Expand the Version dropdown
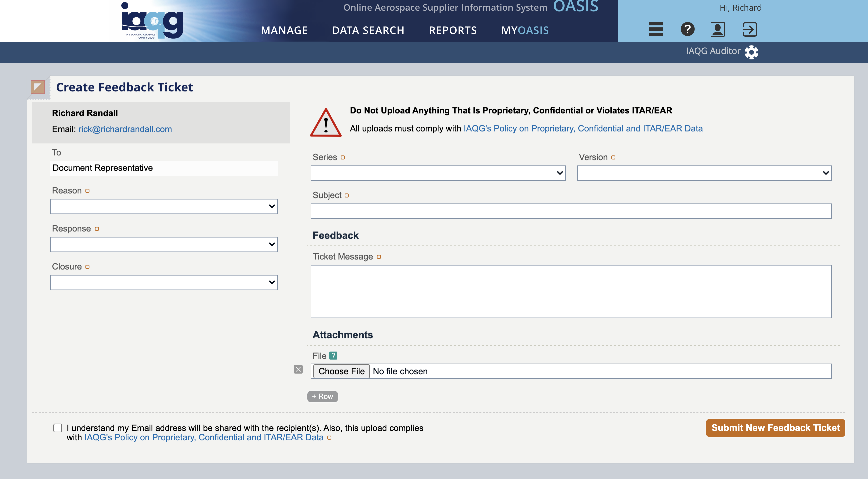 click(x=704, y=173)
